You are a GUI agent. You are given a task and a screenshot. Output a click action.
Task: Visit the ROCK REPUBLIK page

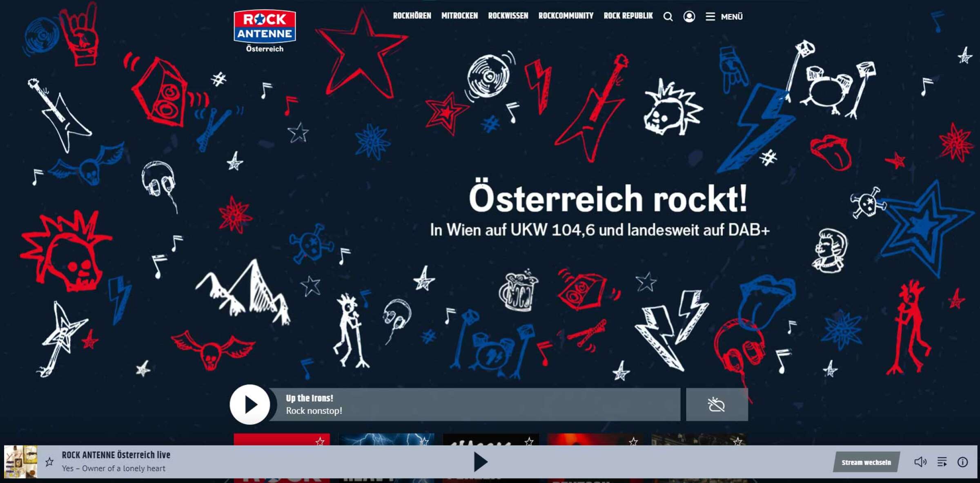628,16
